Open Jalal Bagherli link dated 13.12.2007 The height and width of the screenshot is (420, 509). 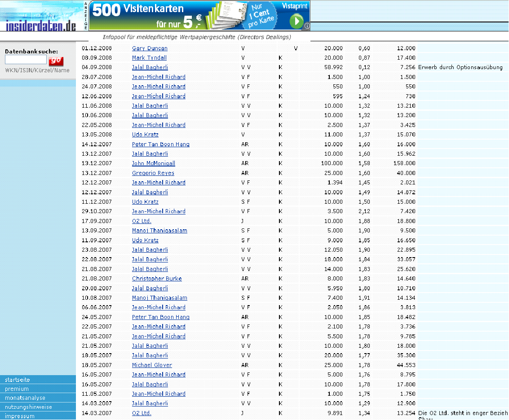pyautogui.click(x=150, y=154)
